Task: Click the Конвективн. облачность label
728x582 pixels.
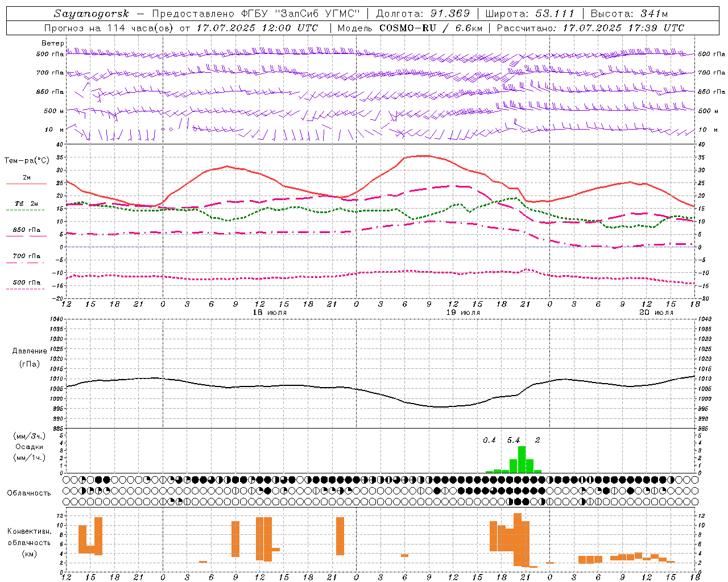Action: coord(29,537)
